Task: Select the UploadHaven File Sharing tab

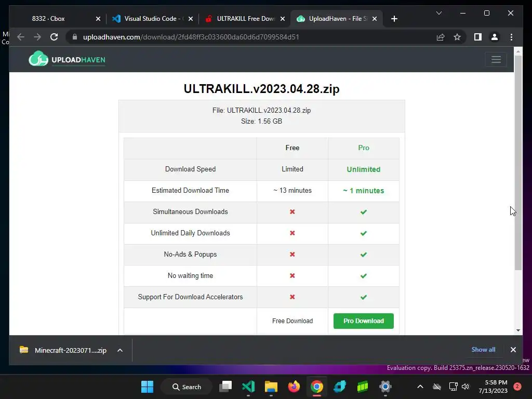Action: [337, 19]
